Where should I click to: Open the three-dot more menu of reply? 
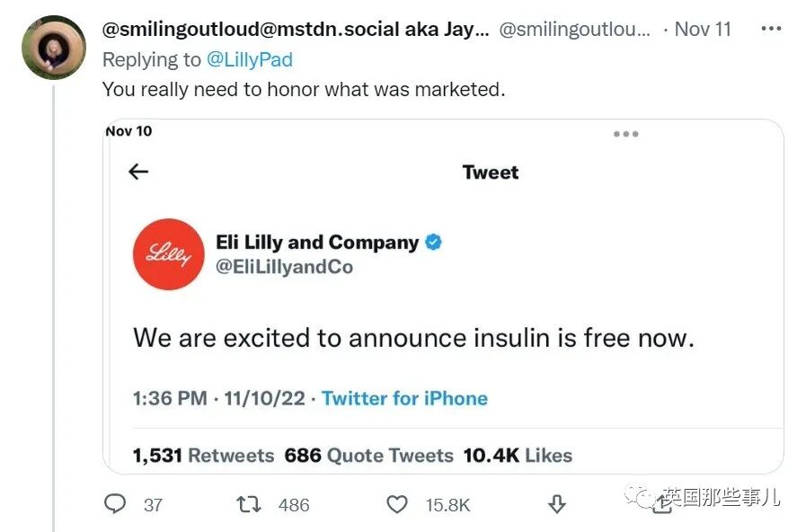[x=771, y=30]
